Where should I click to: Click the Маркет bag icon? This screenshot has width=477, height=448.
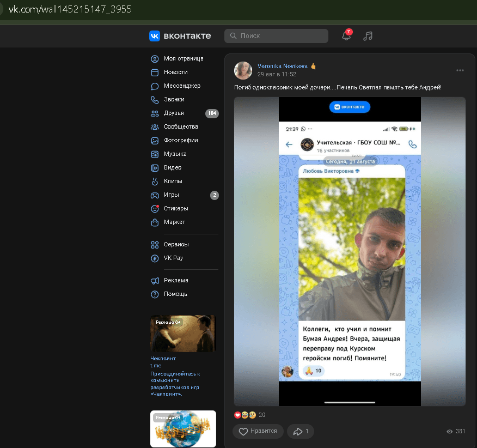click(x=155, y=222)
